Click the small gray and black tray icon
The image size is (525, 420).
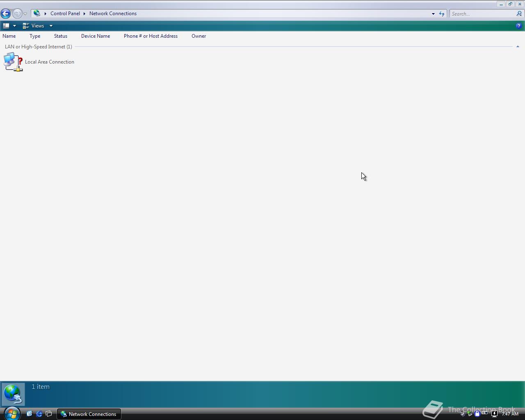coord(485,413)
